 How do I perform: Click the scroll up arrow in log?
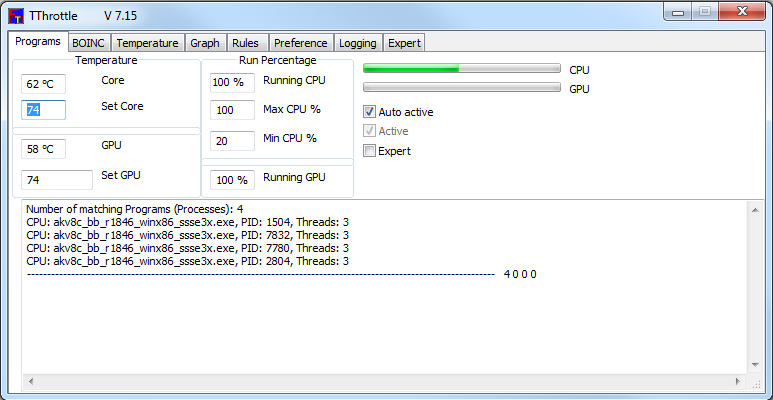[755, 210]
